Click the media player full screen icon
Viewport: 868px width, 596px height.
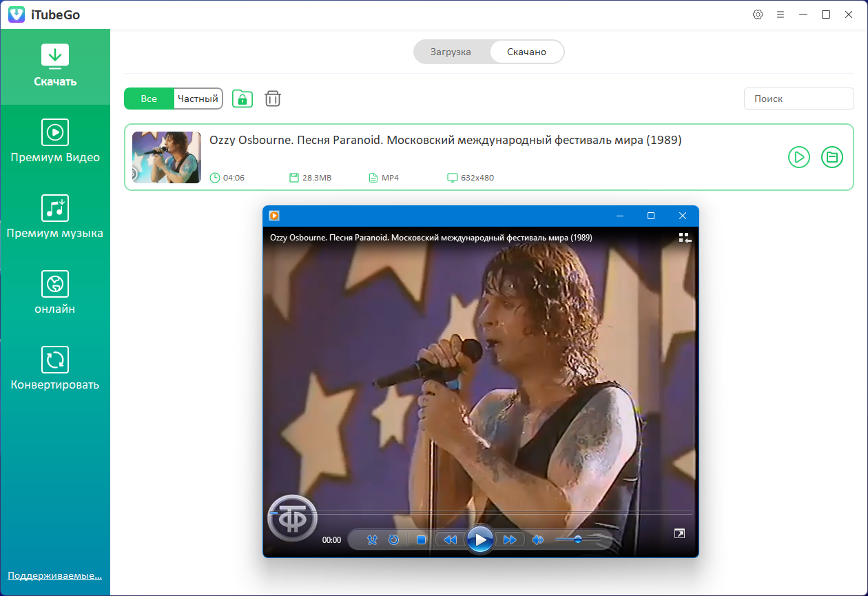tap(679, 533)
